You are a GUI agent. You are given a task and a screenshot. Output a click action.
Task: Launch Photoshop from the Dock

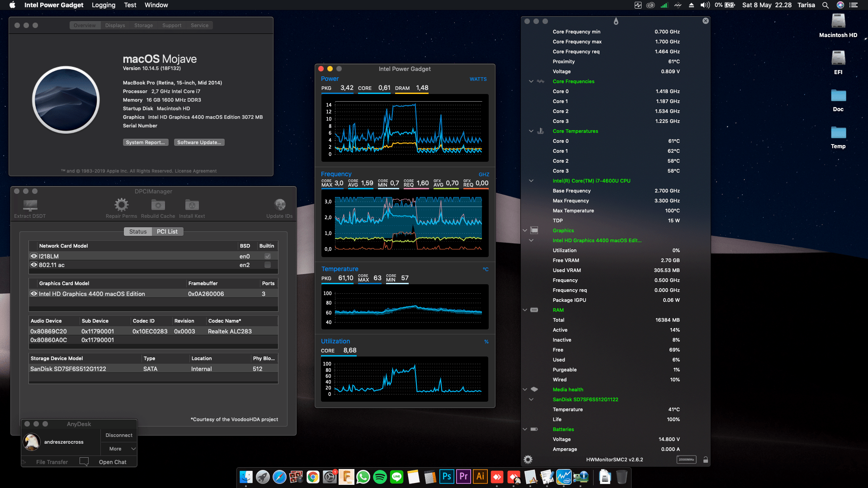coord(447,477)
